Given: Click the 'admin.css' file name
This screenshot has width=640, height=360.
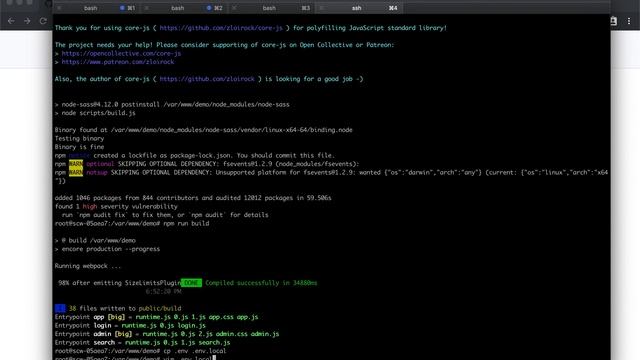Looking at the screenshot, I should click(x=231, y=334).
